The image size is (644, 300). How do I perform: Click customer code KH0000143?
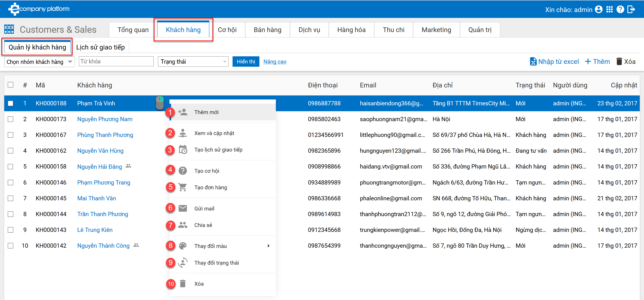[51, 230]
